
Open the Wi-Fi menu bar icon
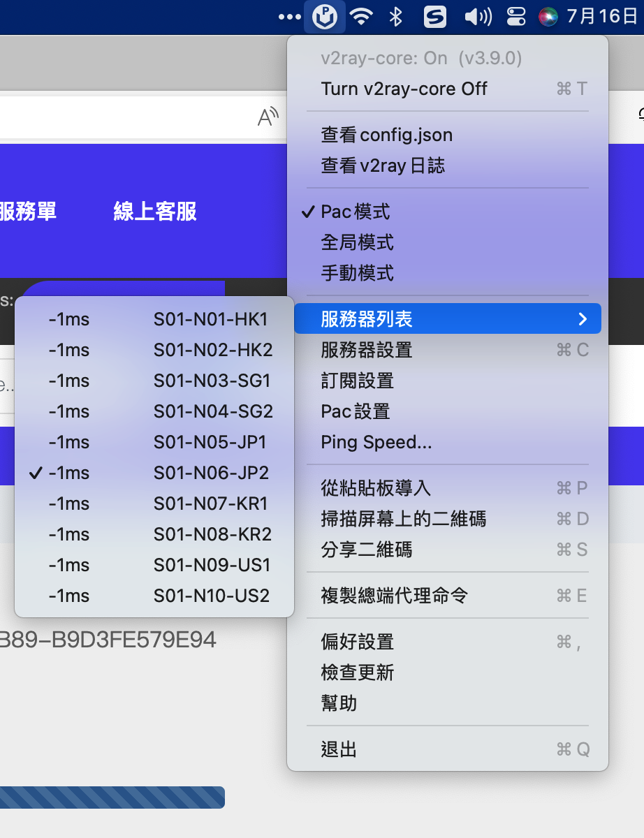[361, 17]
